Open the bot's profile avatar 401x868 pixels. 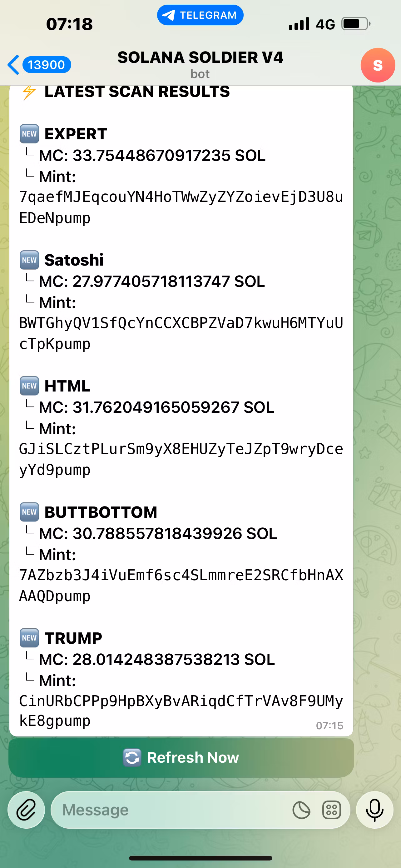pyautogui.click(x=378, y=65)
